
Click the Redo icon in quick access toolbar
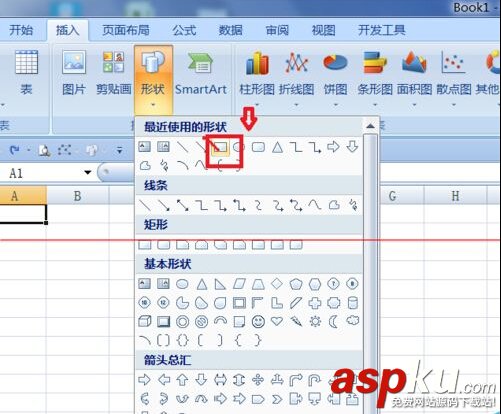pyautogui.click(x=14, y=150)
